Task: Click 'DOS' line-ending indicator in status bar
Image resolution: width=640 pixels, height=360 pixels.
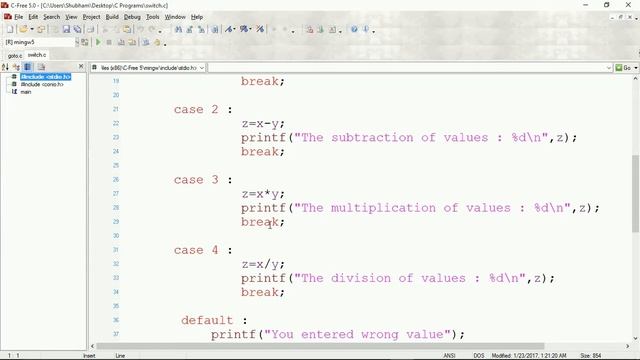Action: tap(479, 356)
